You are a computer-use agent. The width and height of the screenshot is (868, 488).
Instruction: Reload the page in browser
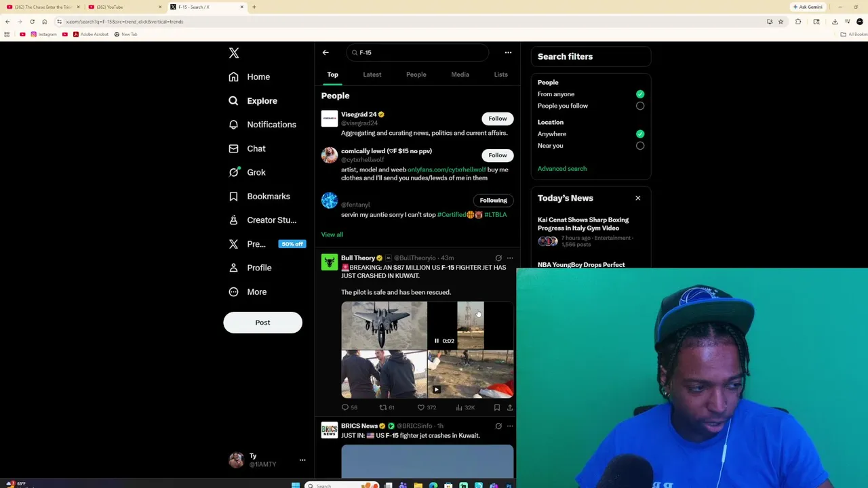pos(32,22)
